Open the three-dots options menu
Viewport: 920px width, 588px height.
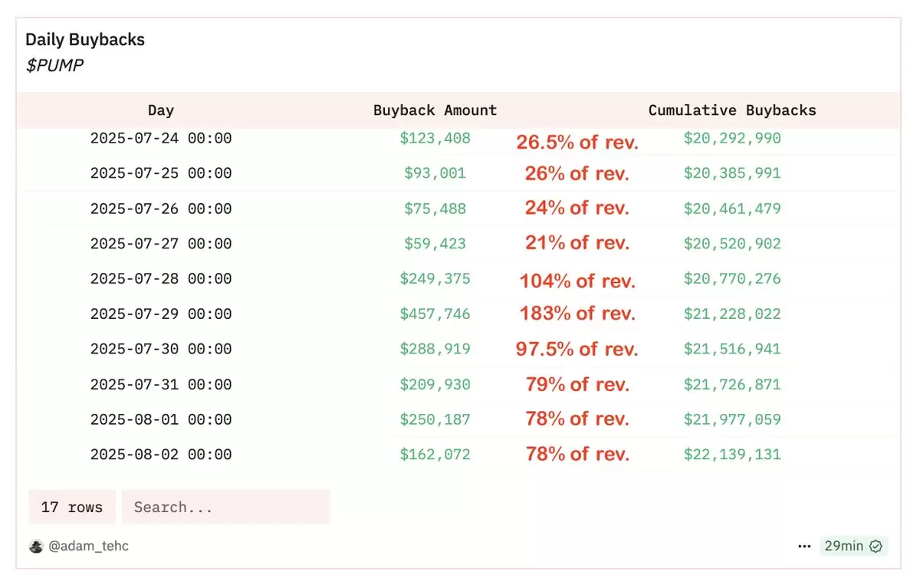(804, 547)
